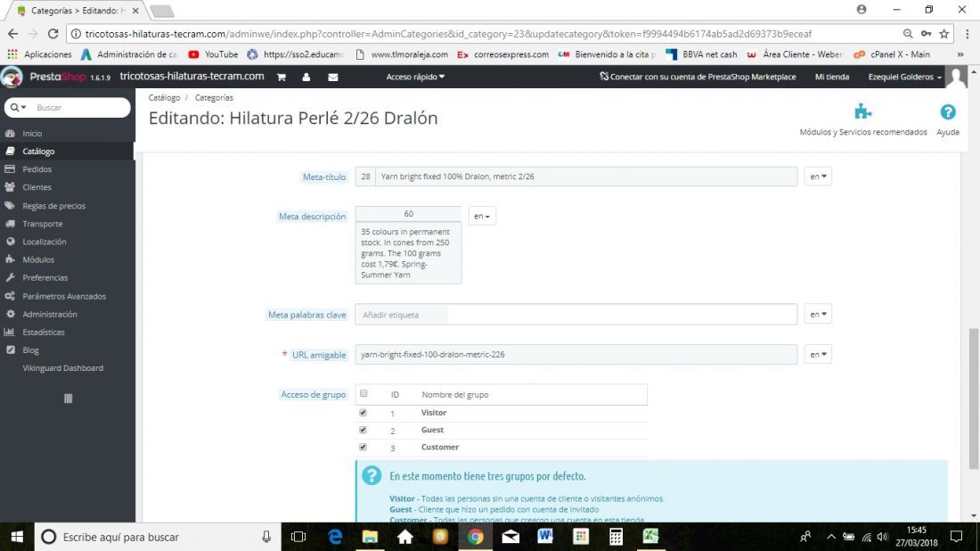Uncheck the Customer group access checkbox

(x=363, y=448)
